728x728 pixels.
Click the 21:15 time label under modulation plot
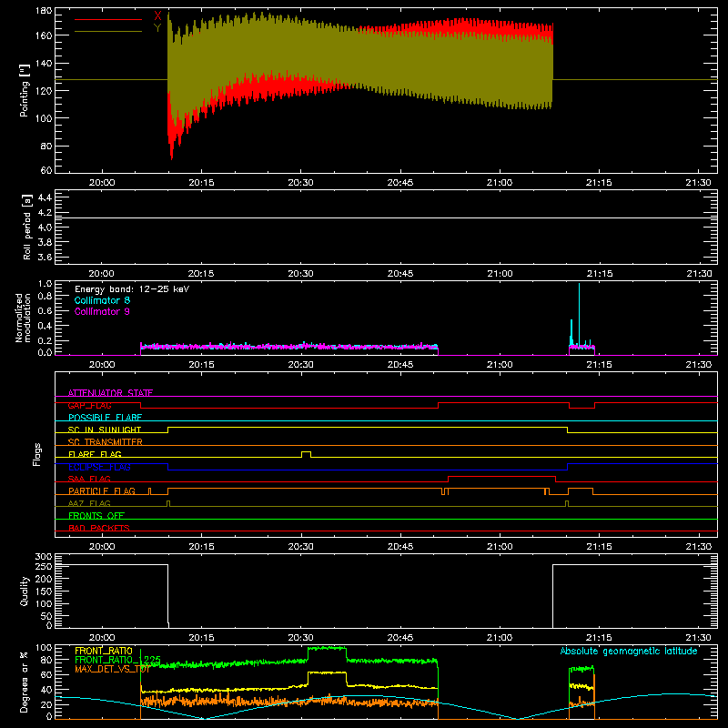599,365
